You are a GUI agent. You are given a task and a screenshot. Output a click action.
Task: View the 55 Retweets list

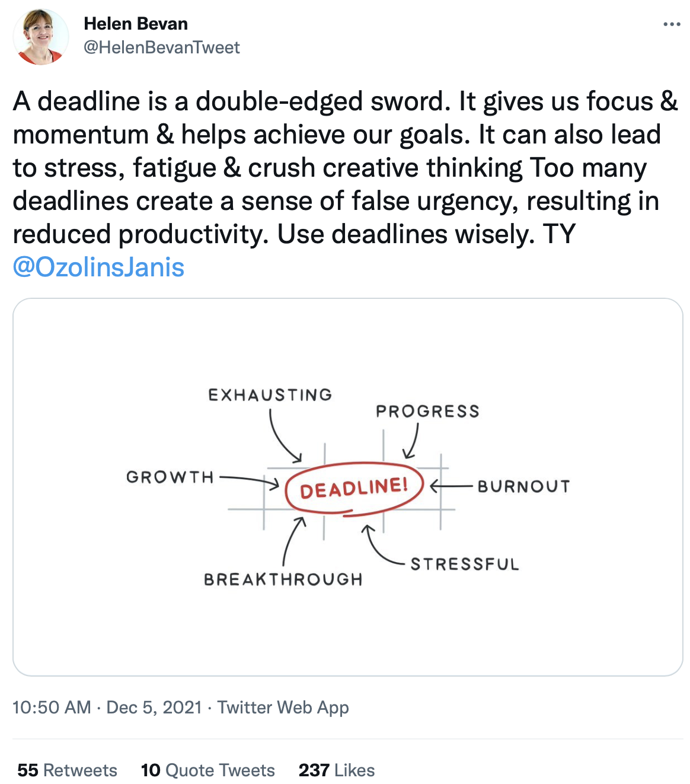pyautogui.click(x=67, y=770)
